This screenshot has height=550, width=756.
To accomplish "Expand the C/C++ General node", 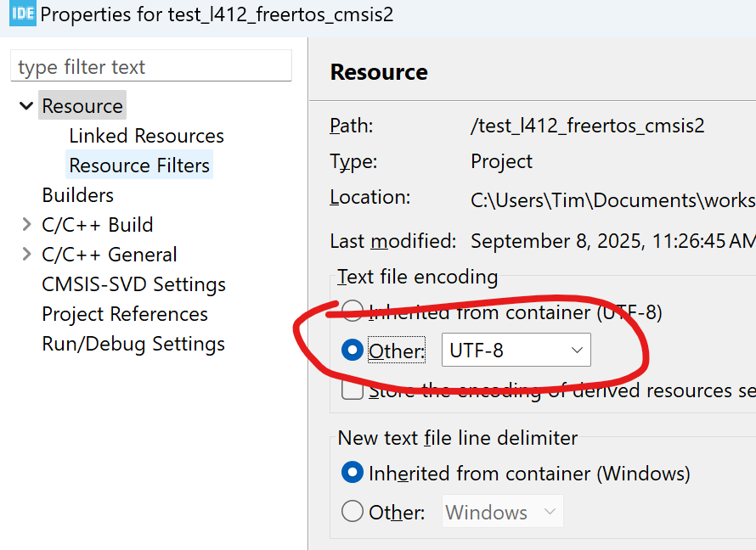I will tap(26, 255).
